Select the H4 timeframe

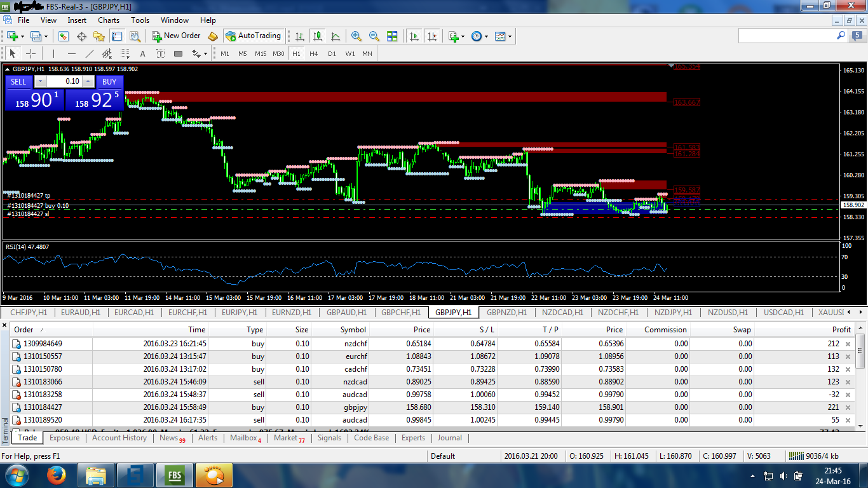[x=314, y=53]
